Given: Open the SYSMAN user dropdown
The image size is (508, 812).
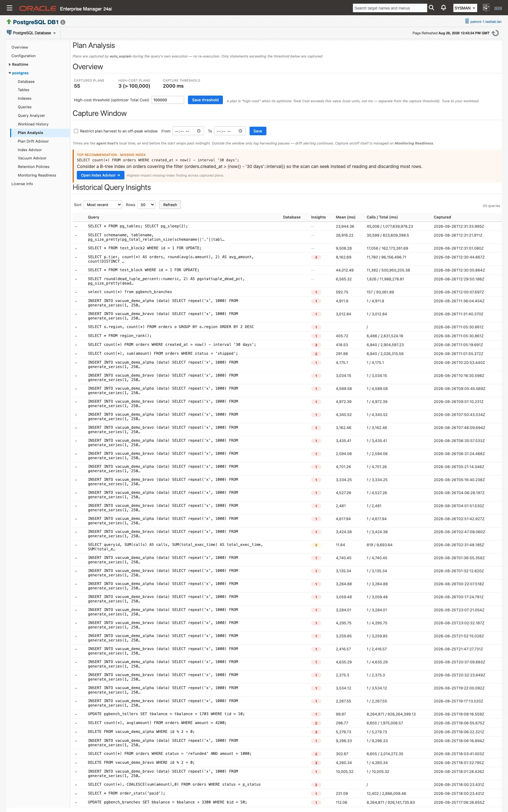Looking at the screenshot, I should click(465, 8).
